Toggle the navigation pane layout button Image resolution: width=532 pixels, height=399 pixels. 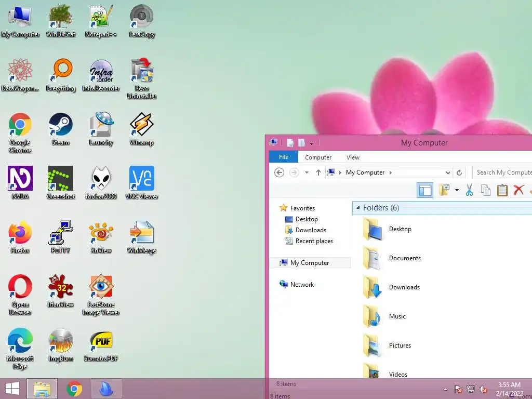425,190
